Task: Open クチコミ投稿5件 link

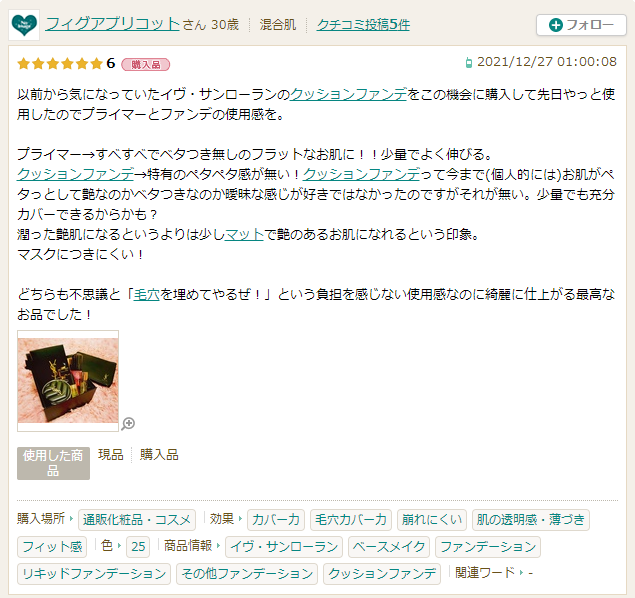Action: [363, 25]
